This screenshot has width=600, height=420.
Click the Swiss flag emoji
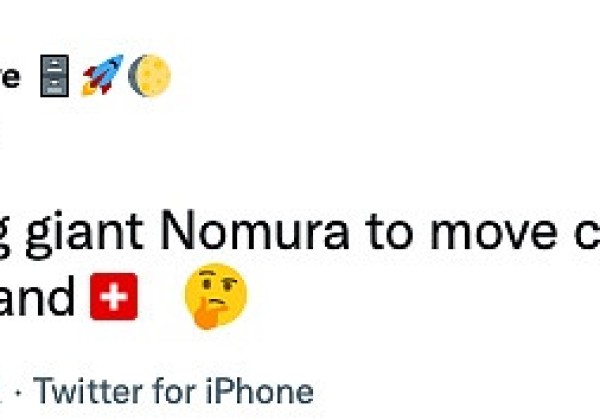click(113, 298)
